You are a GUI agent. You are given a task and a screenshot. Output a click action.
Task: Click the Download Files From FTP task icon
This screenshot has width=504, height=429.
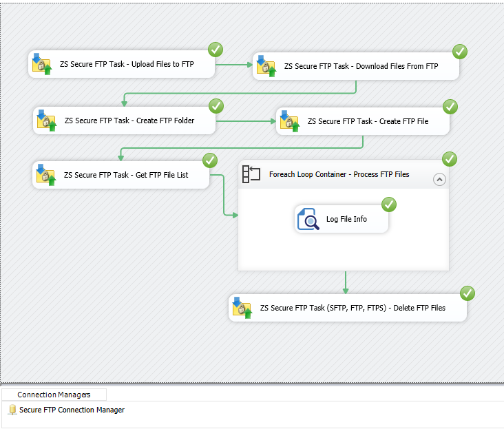pos(266,66)
